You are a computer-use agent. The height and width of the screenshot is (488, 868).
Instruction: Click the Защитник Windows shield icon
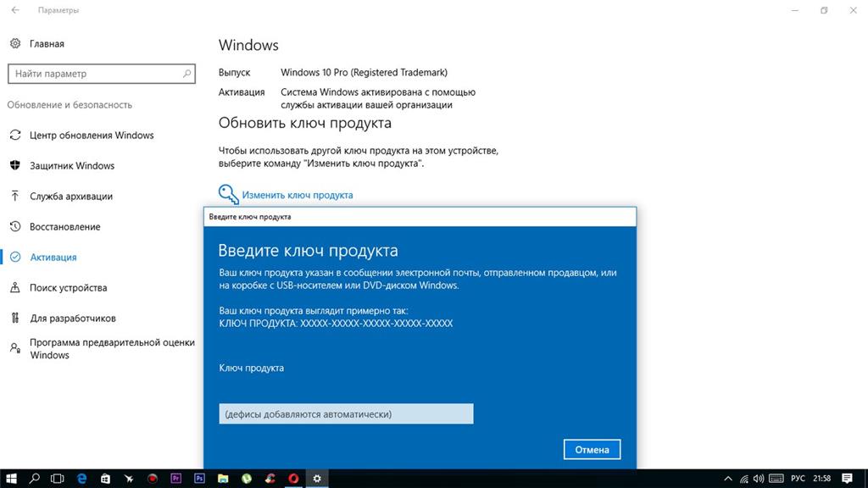click(x=15, y=165)
